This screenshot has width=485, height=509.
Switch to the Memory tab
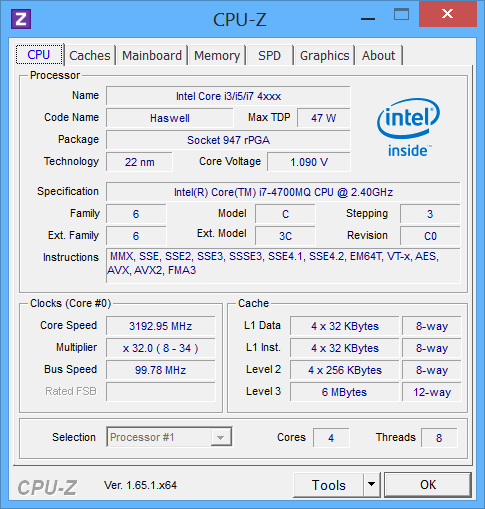click(217, 55)
